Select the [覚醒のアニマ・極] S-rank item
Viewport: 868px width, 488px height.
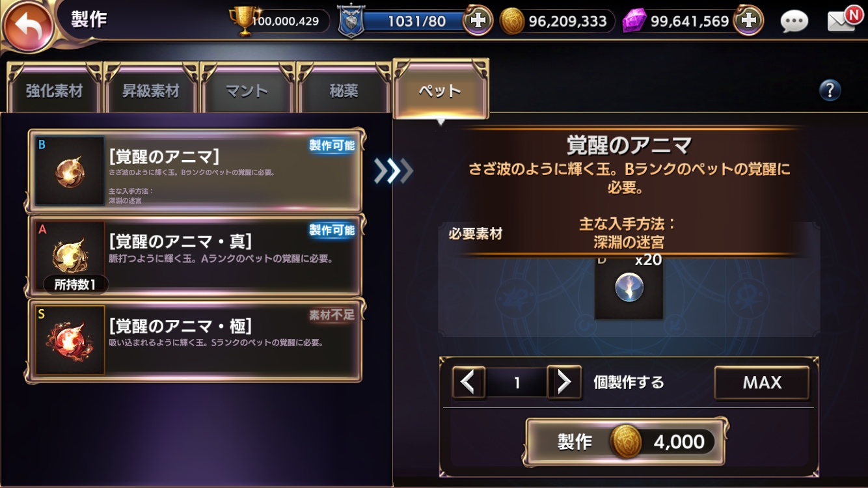click(x=196, y=340)
